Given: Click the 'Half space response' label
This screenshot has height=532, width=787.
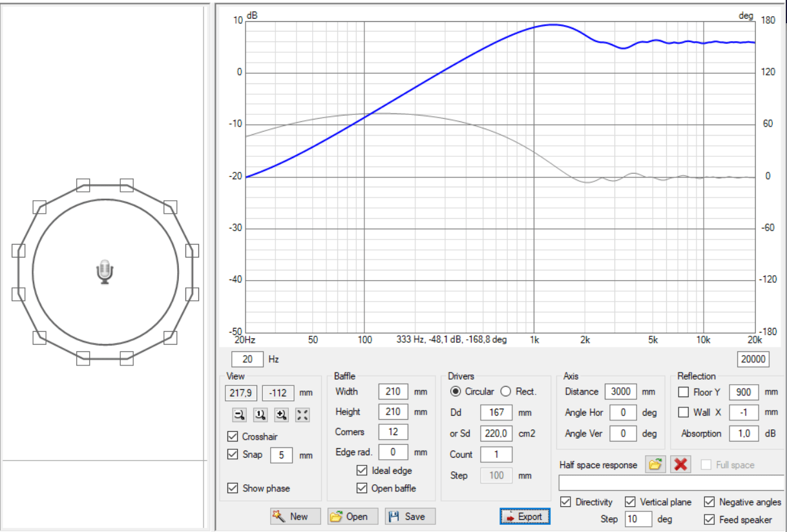Looking at the screenshot, I should (598, 465).
